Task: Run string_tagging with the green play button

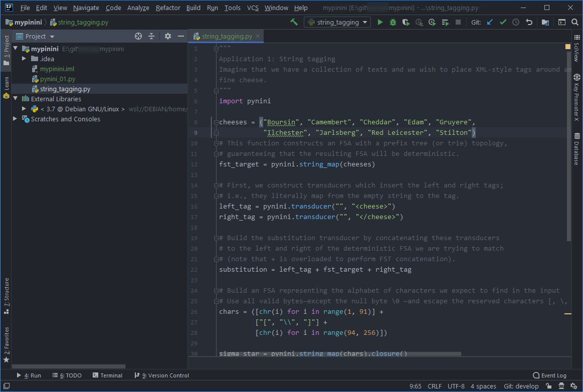Action: (x=379, y=23)
